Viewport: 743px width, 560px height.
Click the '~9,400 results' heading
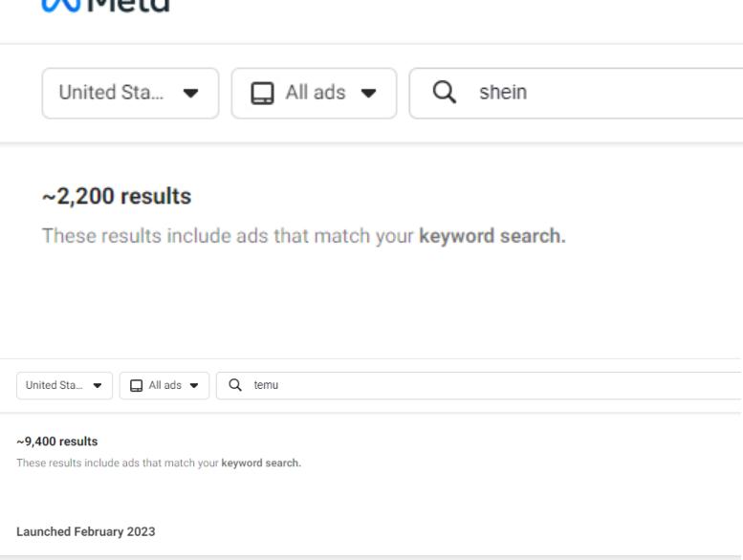tap(57, 442)
